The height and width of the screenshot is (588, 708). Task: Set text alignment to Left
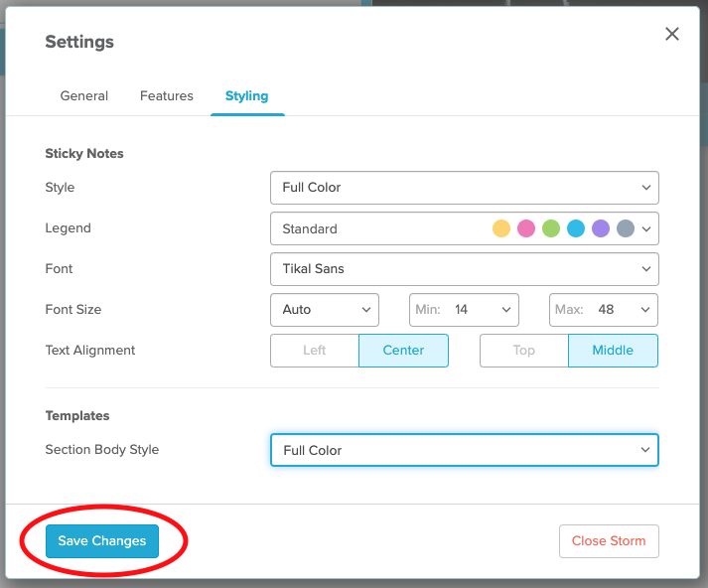pyautogui.click(x=315, y=351)
